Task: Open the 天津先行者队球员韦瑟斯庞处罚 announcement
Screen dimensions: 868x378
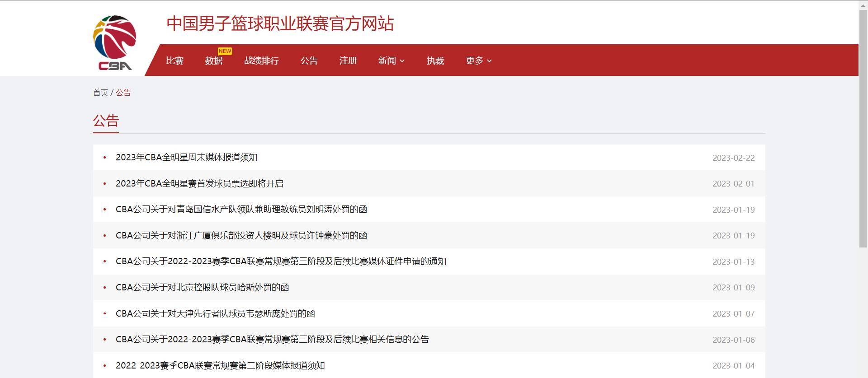Action: pos(215,313)
